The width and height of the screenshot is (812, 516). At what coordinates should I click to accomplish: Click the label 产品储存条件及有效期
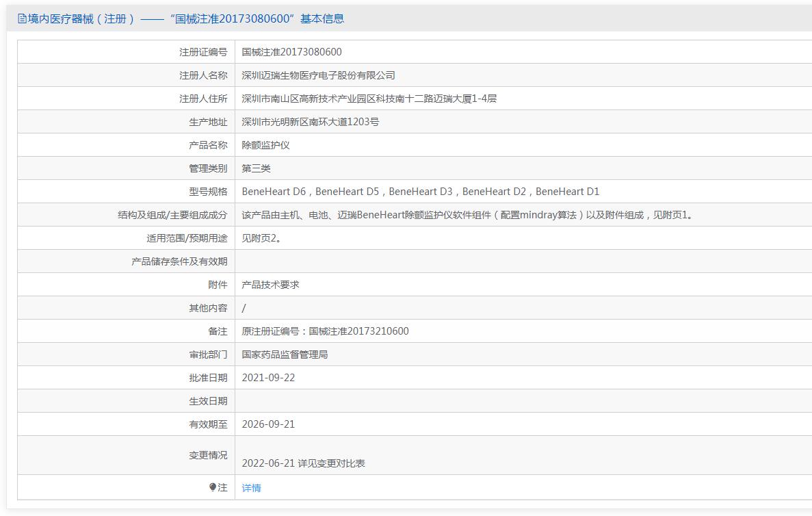(179, 261)
